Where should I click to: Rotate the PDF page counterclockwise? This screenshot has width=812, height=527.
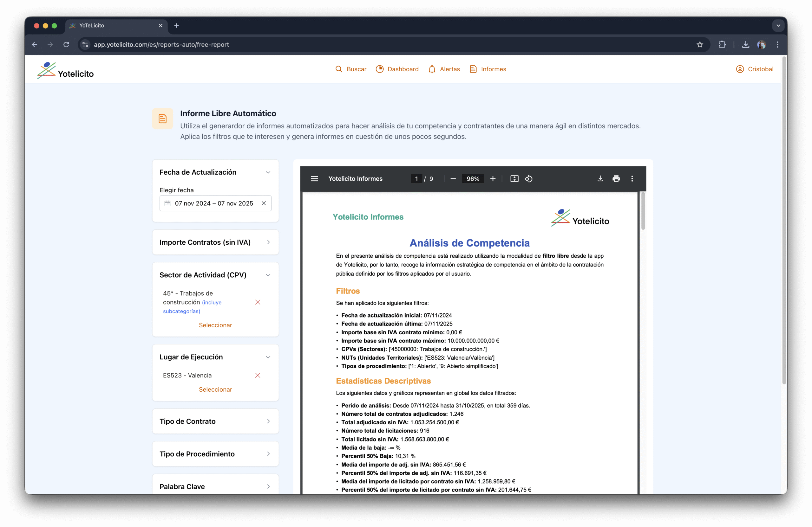pos(528,179)
